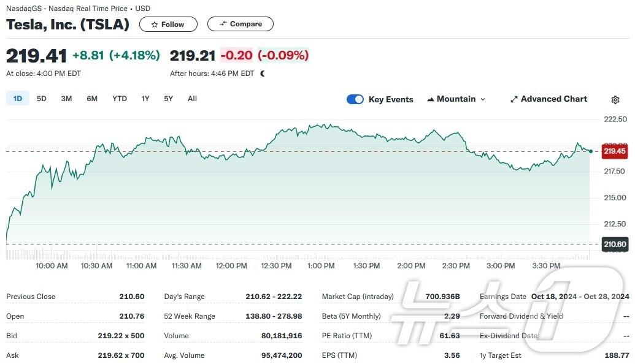The width and height of the screenshot is (635, 364).
Task: Click the Advanced Chart expand icon
Action: [x=514, y=99]
